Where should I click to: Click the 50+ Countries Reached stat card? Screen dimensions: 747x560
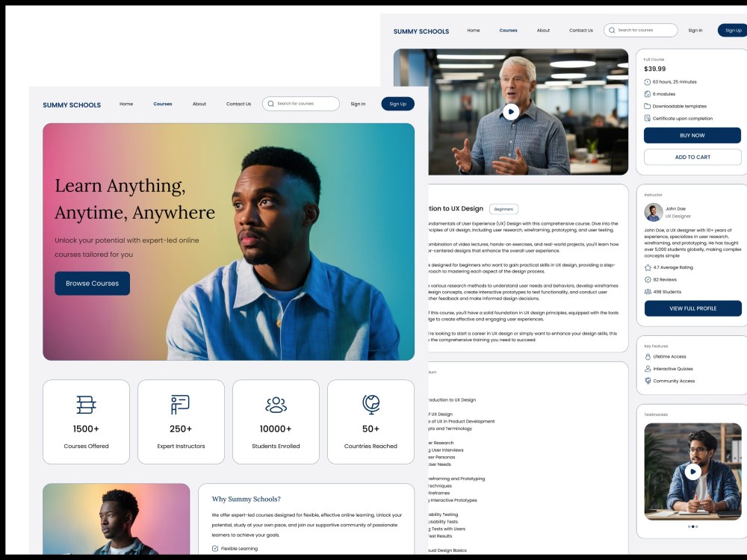click(371, 422)
